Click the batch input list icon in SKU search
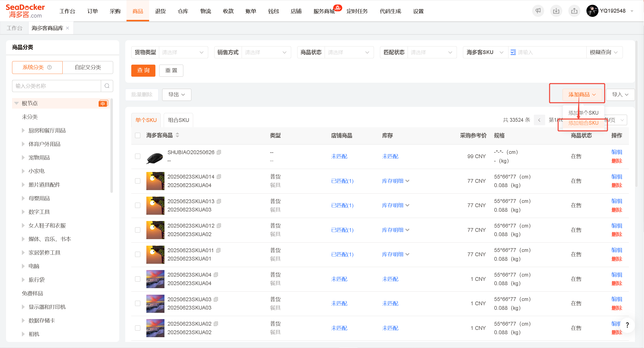644x348 pixels. [x=513, y=52]
